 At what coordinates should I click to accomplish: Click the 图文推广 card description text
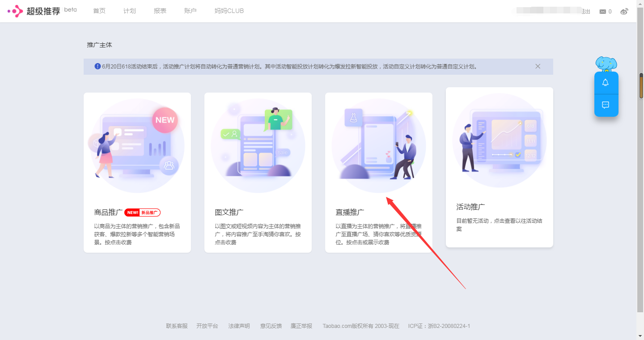tap(258, 234)
